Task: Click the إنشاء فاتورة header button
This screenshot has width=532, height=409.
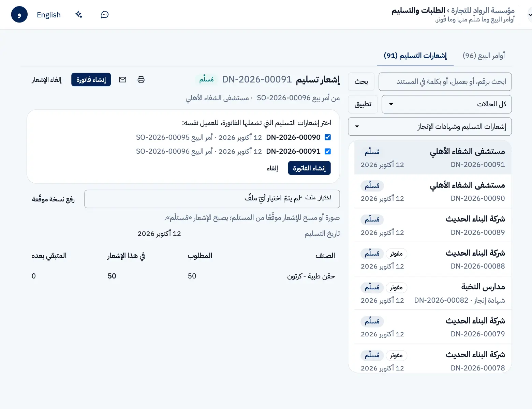Action: coord(91,80)
